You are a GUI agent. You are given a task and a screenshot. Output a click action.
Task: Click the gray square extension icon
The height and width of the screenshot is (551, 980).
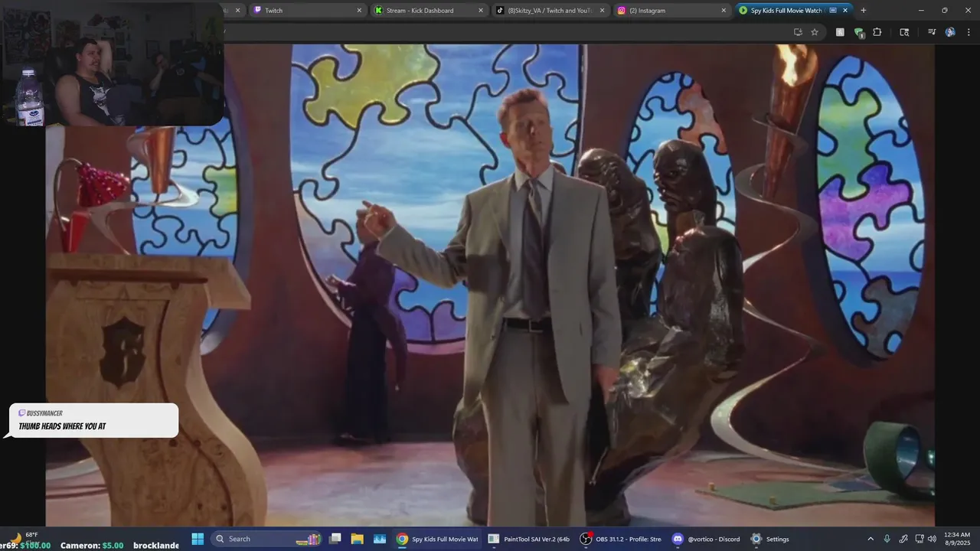coord(840,32)
